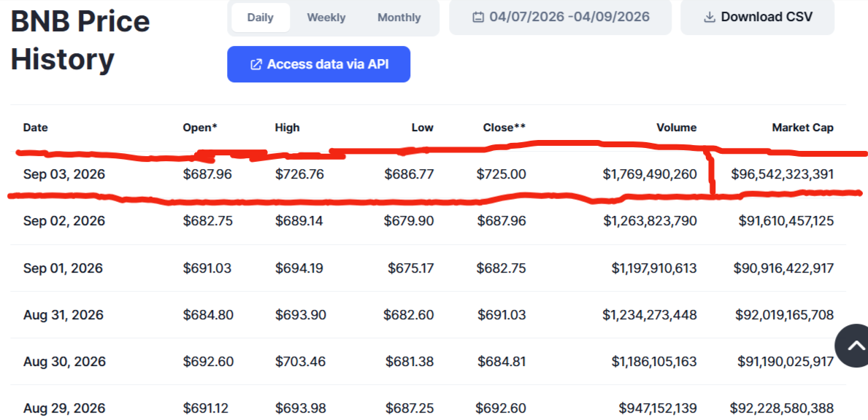Click the Close** column header
The width and height of the screenshot is (868, 420).
(x=504, y=128)
